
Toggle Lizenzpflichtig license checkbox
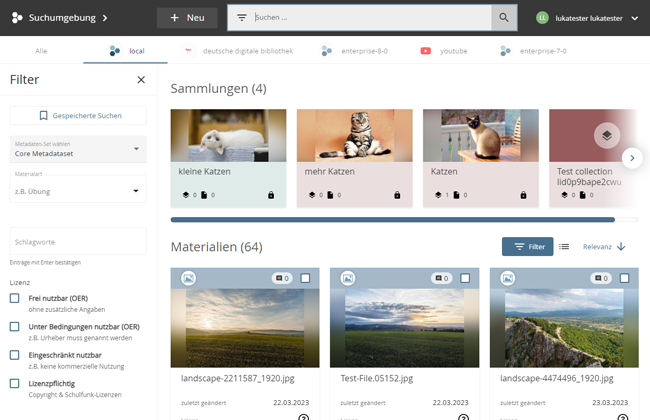15,383
